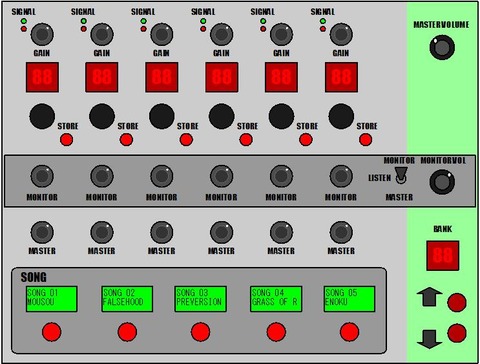Screen dimensions: 480x364
Task: Click the 88 display on channel six
Action: pos(341,77)
